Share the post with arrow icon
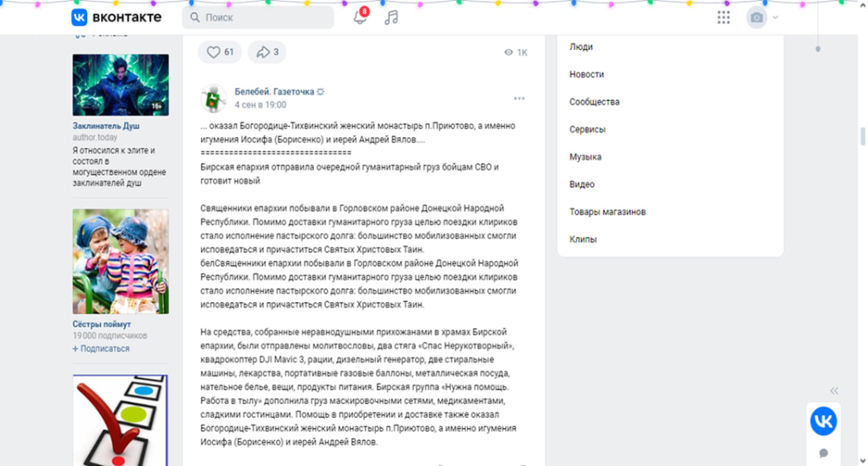Screen dimensions: 868x466 266,53
